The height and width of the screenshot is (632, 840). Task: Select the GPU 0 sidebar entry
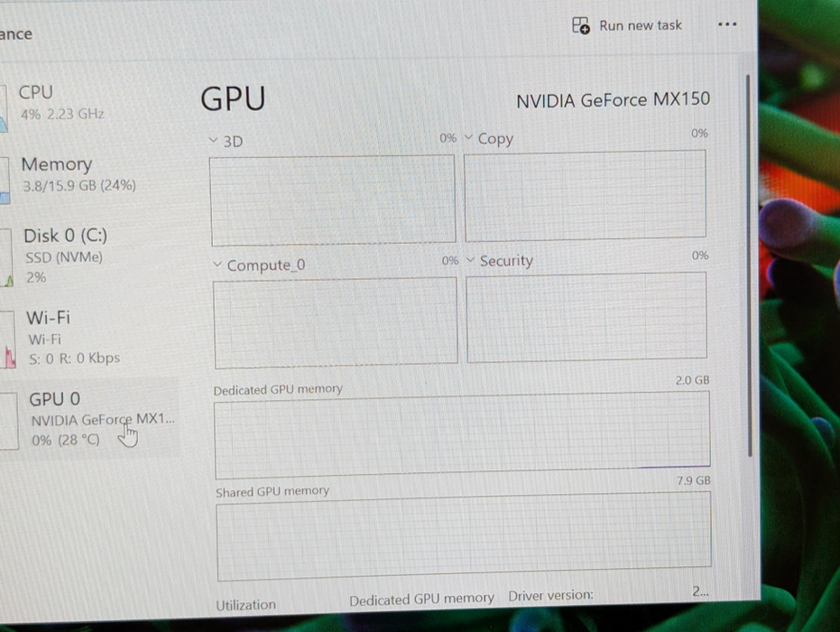point(88,419)
